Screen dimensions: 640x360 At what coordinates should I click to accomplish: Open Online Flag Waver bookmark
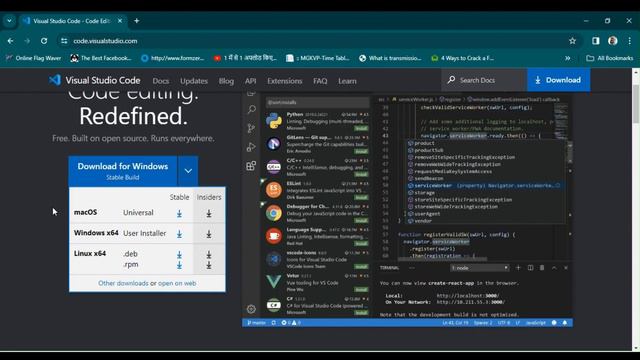(x=33, y=58)
